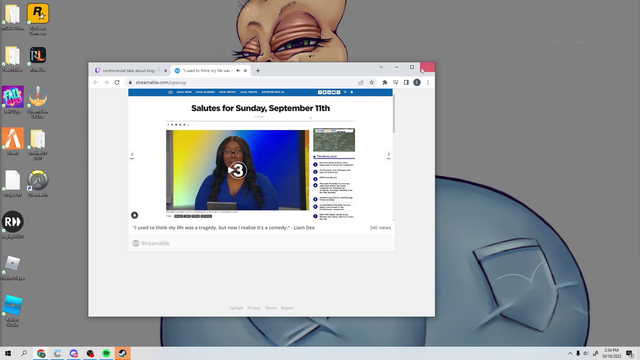640x360 pixels.
Task: Open the Chrome three-dot menu
Action: (x=428, y=82)
